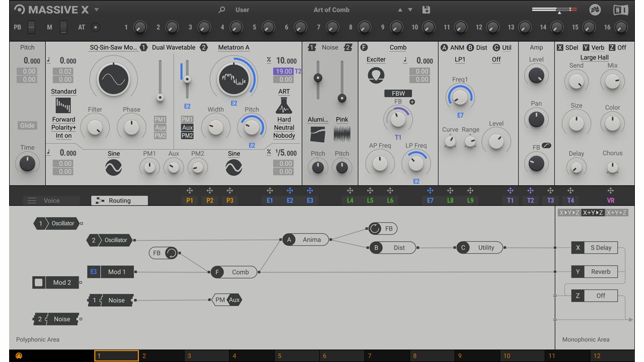This screenshot has height=362, width=644.
Task: Click the Utility routing node
Action: [480, 247]
